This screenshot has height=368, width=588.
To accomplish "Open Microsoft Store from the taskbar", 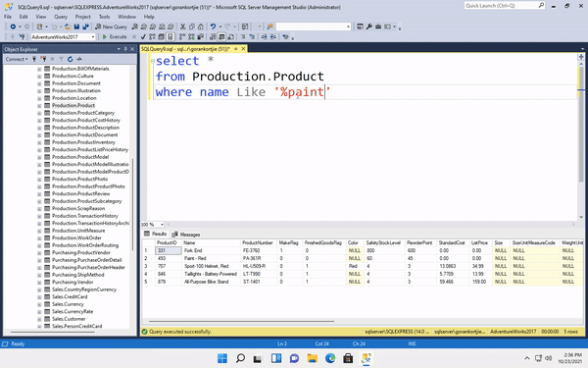I will point(348,358).
